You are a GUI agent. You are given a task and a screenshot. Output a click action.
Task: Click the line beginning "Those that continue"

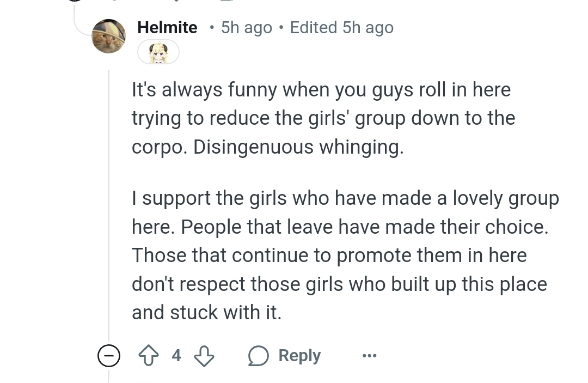[x=329, y=256]
